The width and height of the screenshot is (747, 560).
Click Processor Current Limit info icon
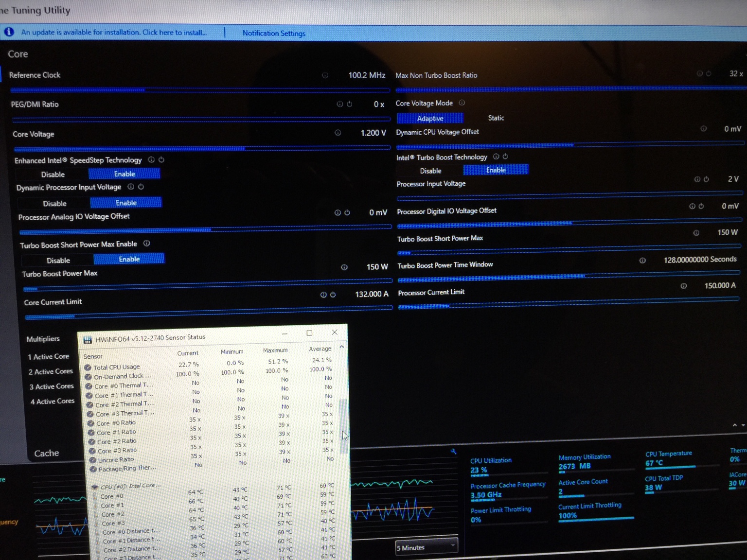coord(684,286)
